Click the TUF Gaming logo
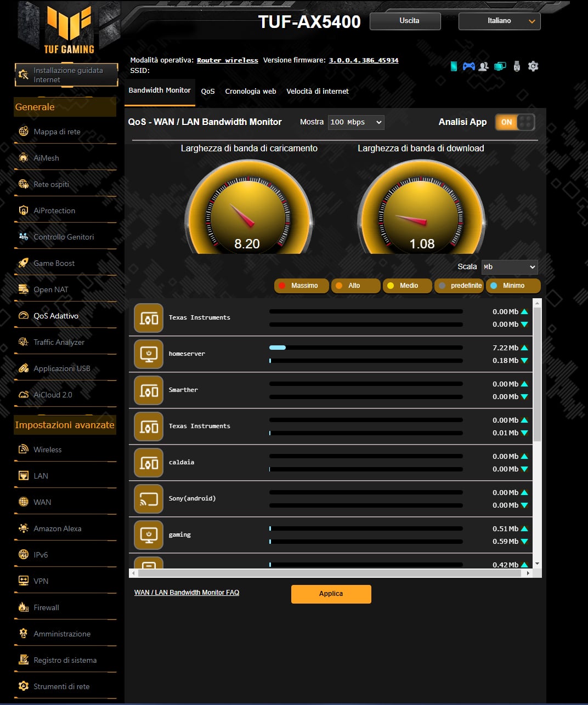The width and height of the screenshot is (588, 705). pos(69,30)
